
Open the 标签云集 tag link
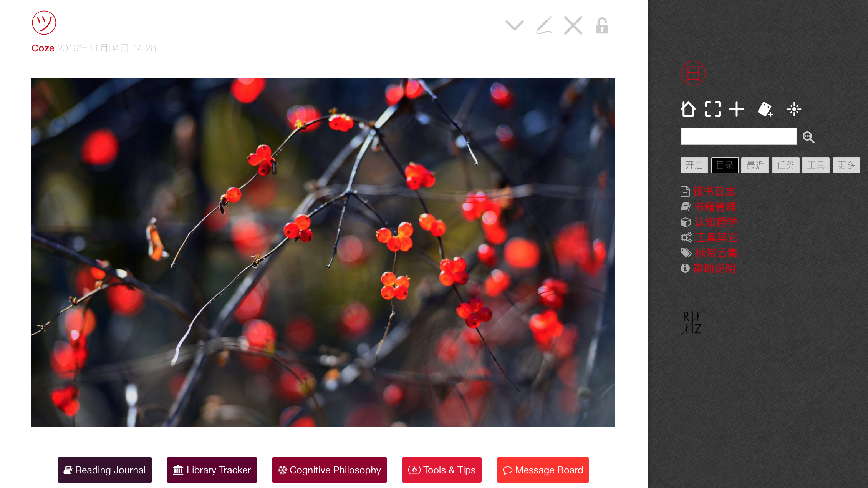coord(716,253)
